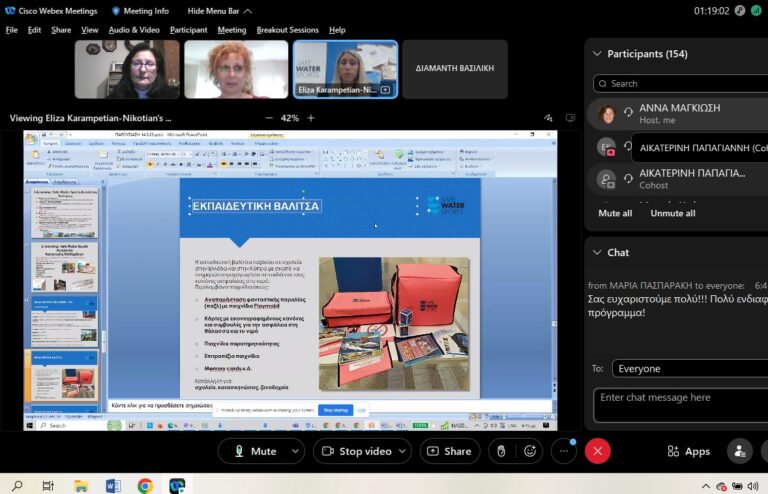Collapse the Participants panel section
The width and height of the screenshot is (768, 494).
pos(597,54)
